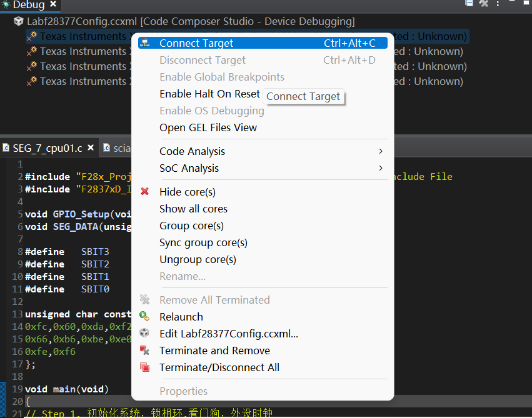The image size is (532, 418).
Task: Click the Edit Labf28377Config.ccxml icon
Action: coord(145,334)
